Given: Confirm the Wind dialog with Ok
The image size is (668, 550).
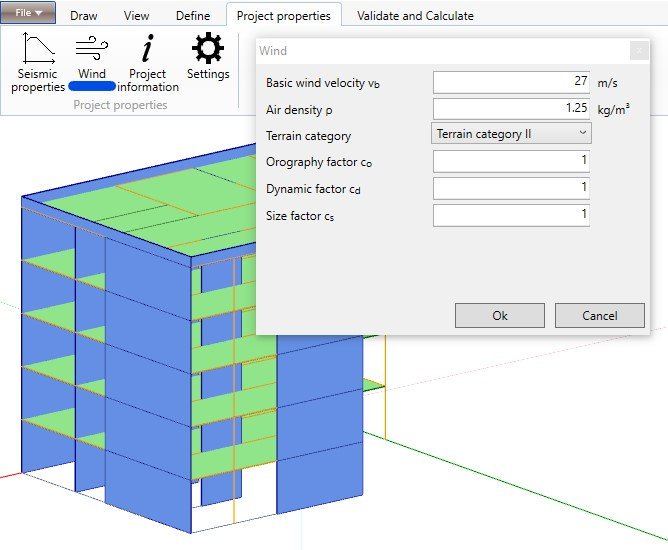Looking at the screenshot, I should click(x=500, y=316).
